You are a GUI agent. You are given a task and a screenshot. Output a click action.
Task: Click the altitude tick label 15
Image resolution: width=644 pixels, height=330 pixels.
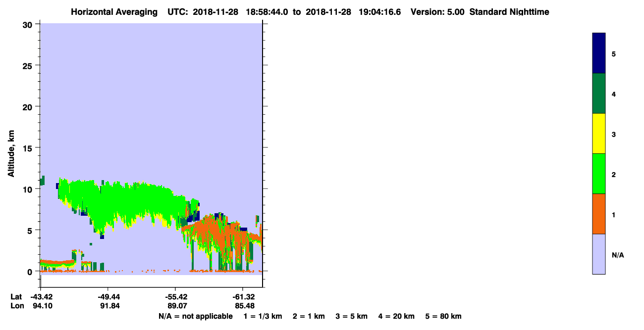coord(29,148)
